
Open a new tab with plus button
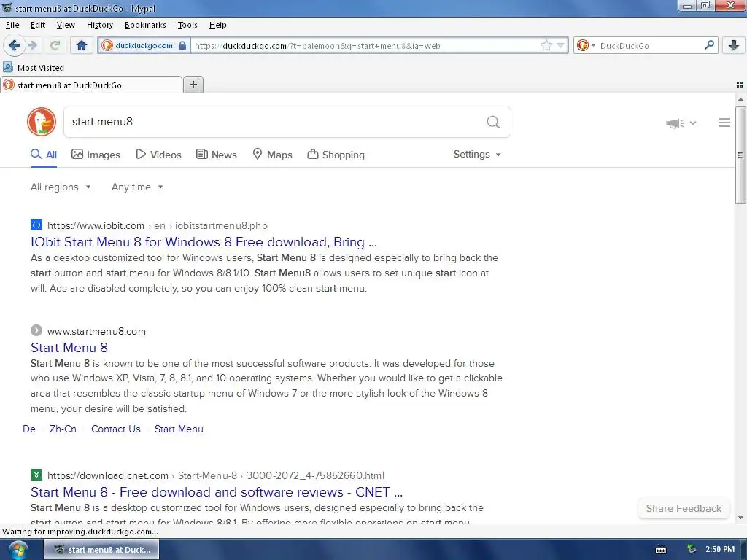point(193,85)
